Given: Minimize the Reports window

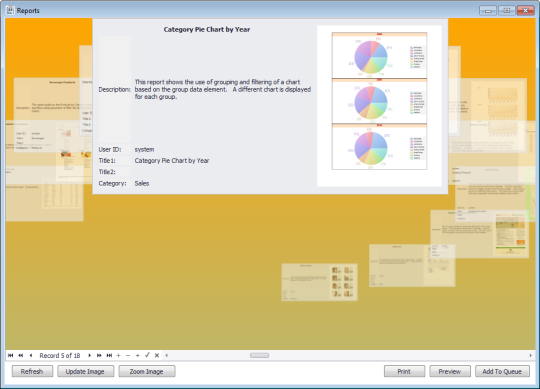Looking at the screenshot, I should point(488,11).
